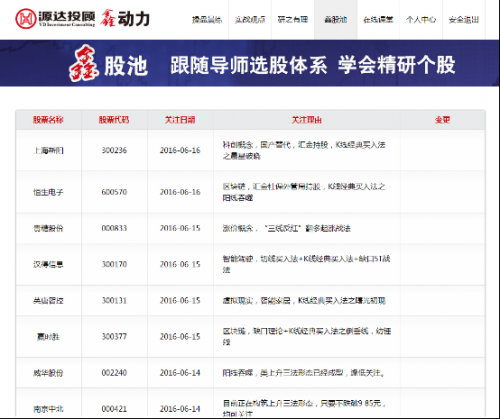Click the reason text for stock 300131

304,301
